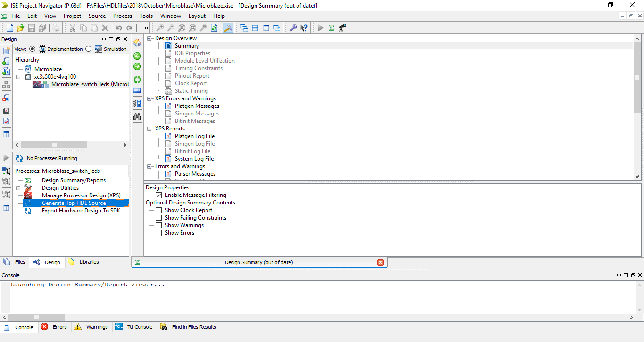Click the Undo arrow icon

pos(119,28)
